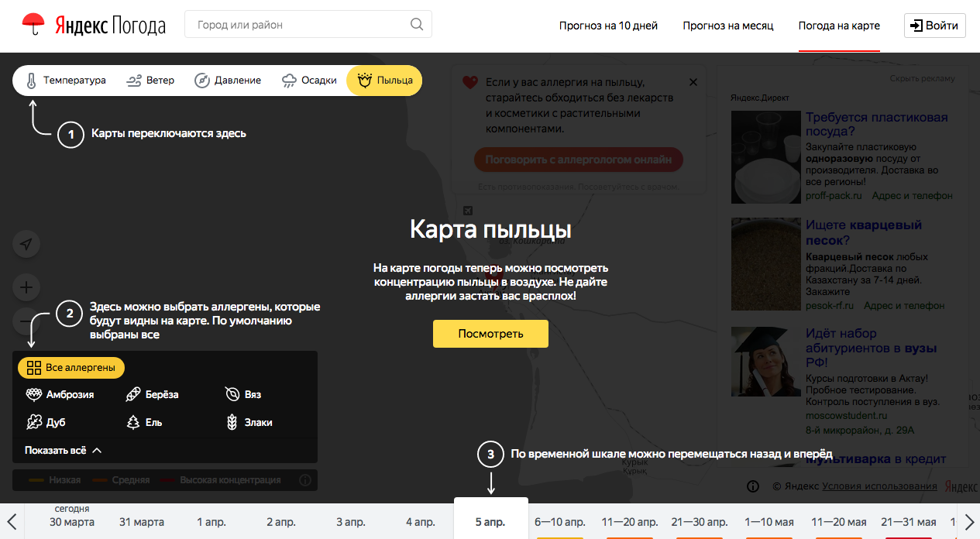Viewport: 980px width, 539px height.
Task: Switch map to Осадки layer
Action: (x=309, y=80)
